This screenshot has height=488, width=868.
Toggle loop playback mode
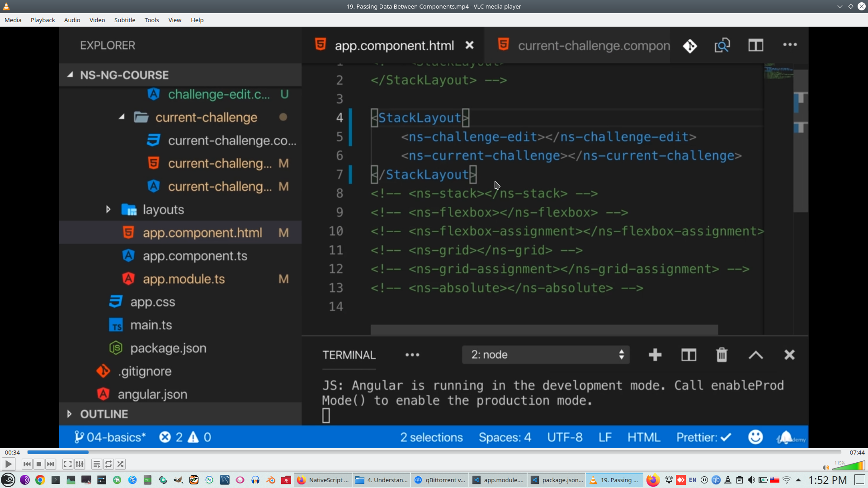[108, 464]
